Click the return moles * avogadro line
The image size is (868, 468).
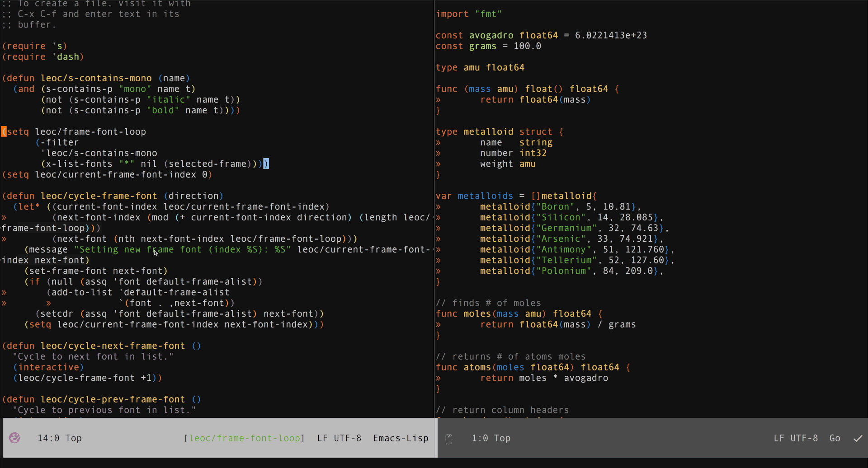[x=544, y=378]
